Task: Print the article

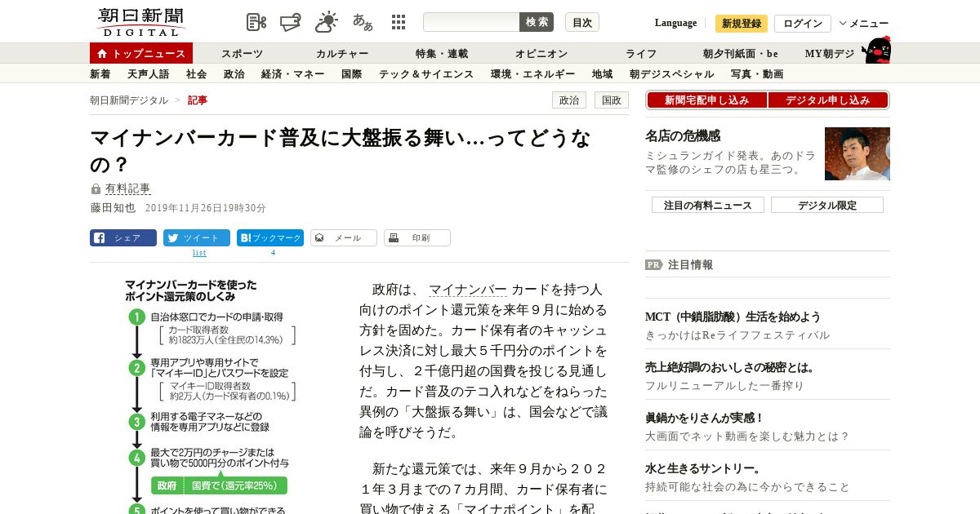Action: (x=417, y=238)
